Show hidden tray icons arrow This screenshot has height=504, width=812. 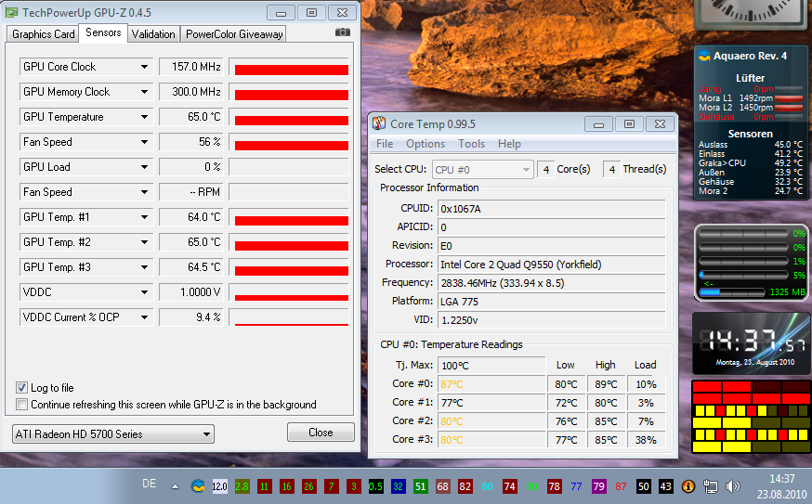[175, 486]
